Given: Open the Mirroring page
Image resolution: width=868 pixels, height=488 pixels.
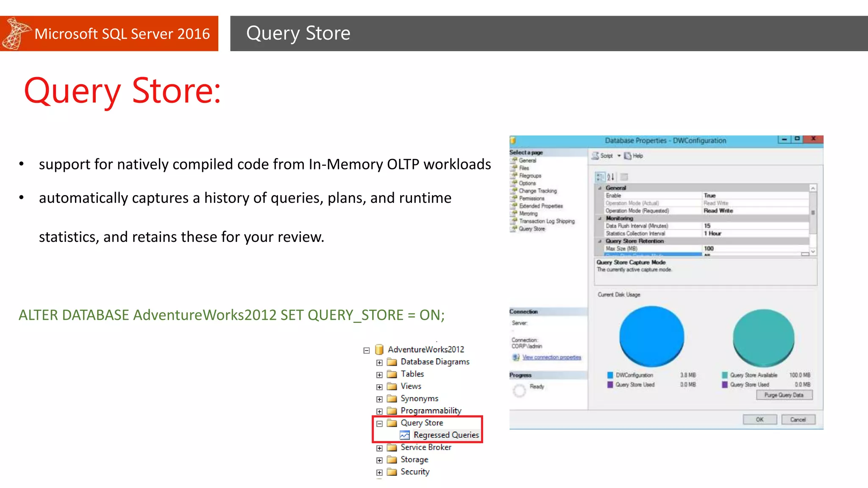Looking at the screenshot, I should (528, 214).
